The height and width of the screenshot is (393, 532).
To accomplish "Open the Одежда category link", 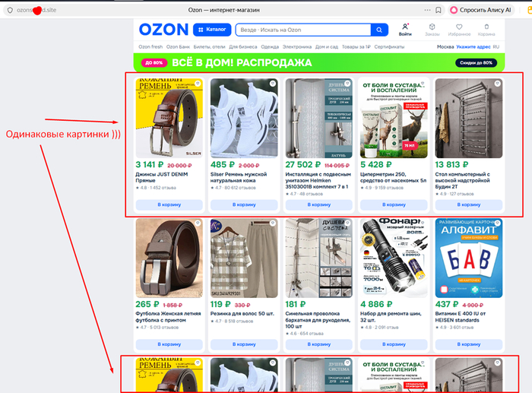I will (x=270, y=47).
